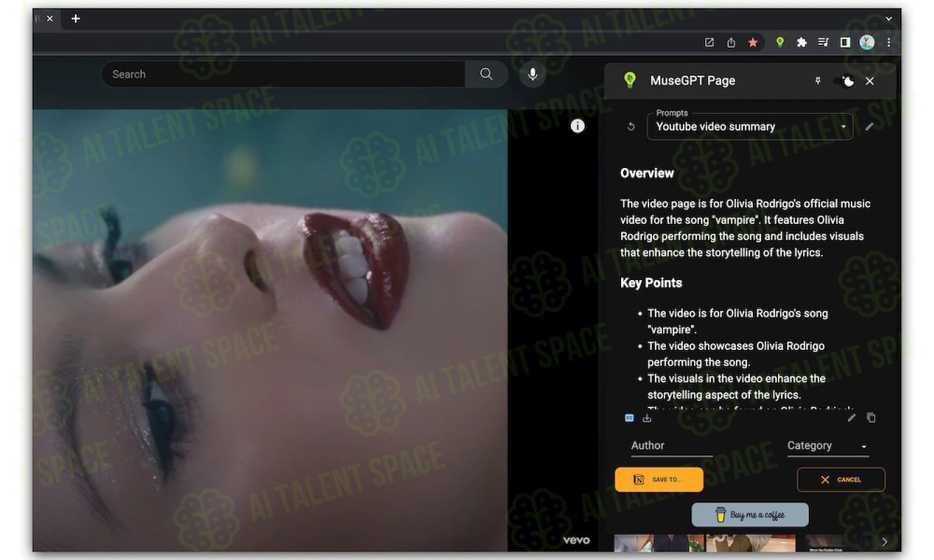Open page in new window icon in toolbar
Screen dimensions: 934x560
tap(709, 42)
